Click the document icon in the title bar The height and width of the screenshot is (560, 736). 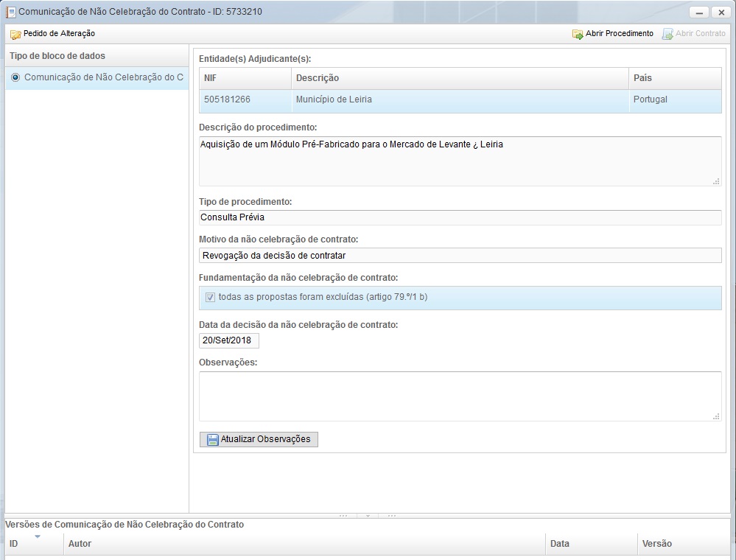(10, 13)
